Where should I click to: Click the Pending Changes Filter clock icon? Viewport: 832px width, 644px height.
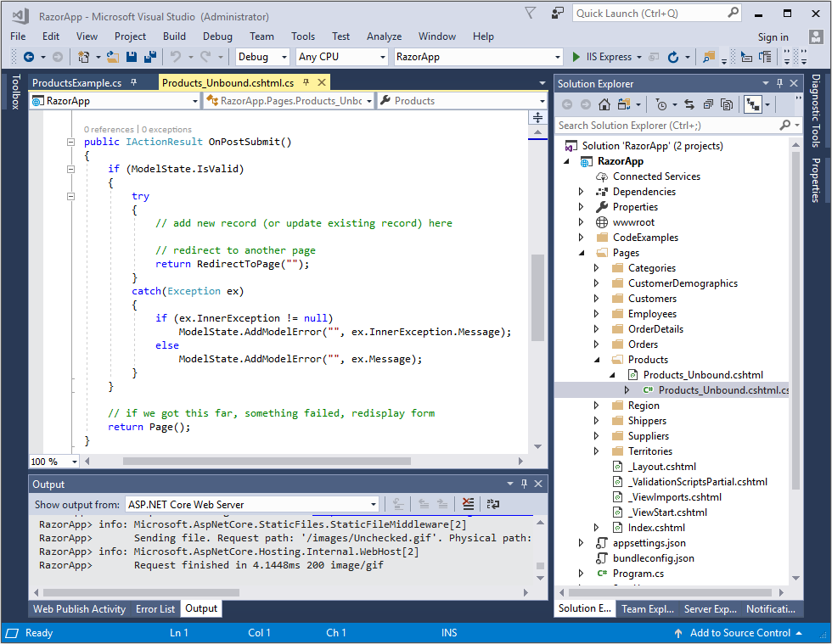[x=661, y=104]
